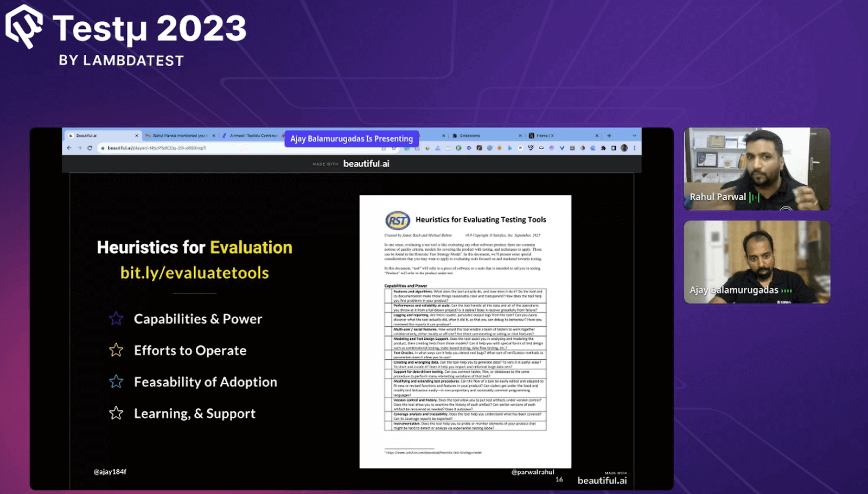The image size is (868, 494).
Task: Close the Rahul Parwal mentioned you tab
Action: [214, 136]
